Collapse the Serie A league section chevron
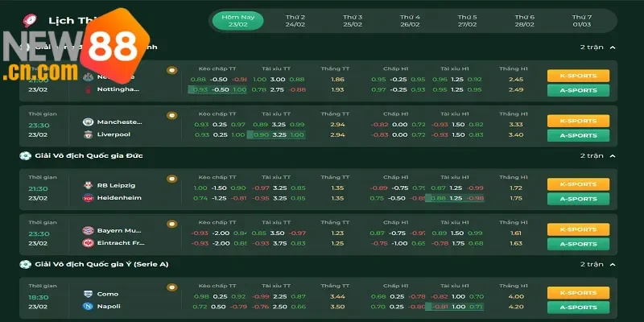The width and height of the screenshot is (644, 322). tap(613, 264)
